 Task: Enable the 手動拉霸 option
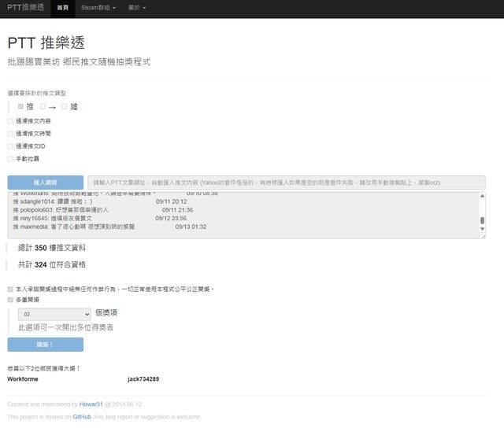click(10, 158)
